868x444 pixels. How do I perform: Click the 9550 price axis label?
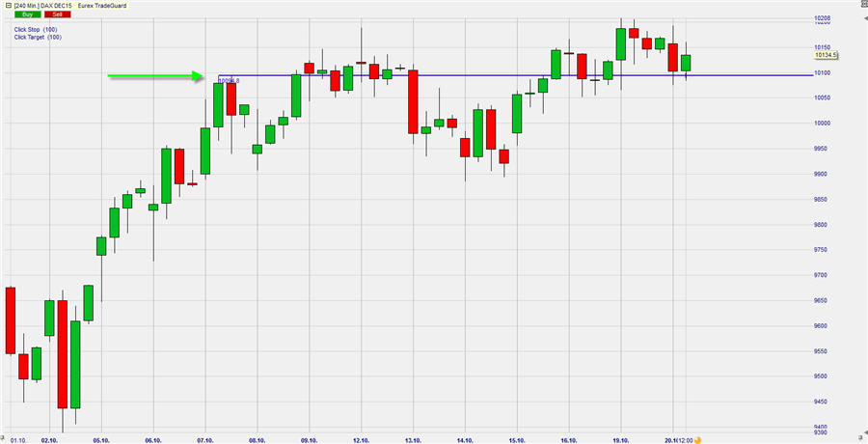(x=821, y=351)
